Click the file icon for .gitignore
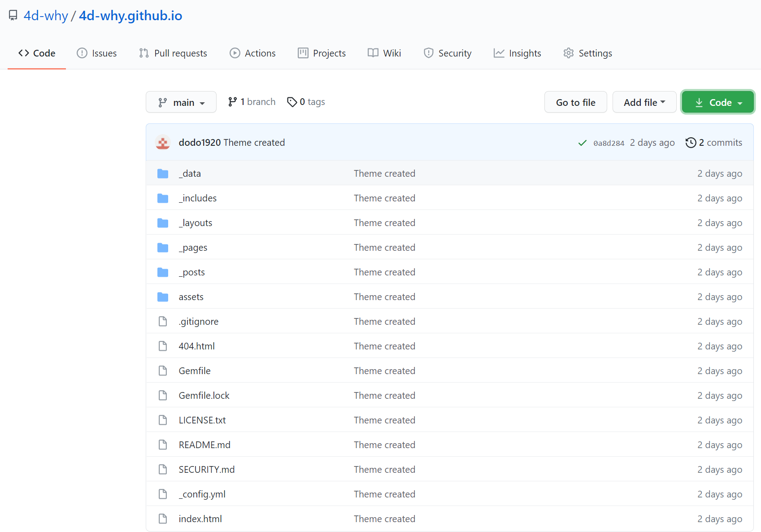This screenshot has width=761, height=532. pos(163,322)
